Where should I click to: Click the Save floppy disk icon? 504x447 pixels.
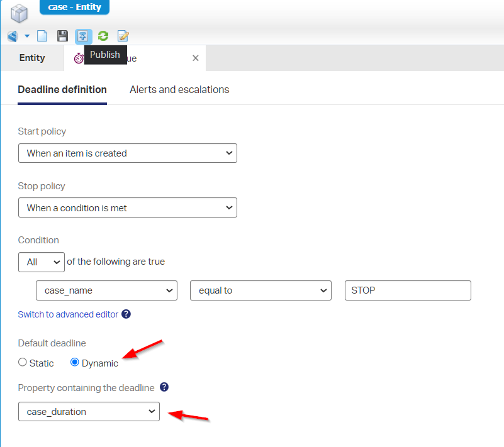coord(62,36)
